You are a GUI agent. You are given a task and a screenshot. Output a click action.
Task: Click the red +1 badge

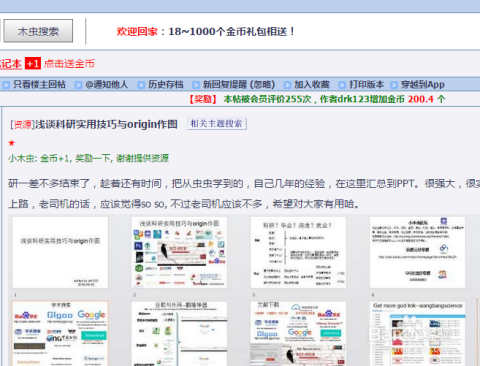33,63
